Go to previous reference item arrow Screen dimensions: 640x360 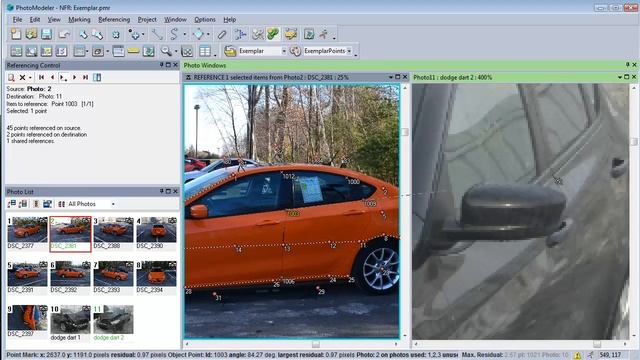point(52,77)
